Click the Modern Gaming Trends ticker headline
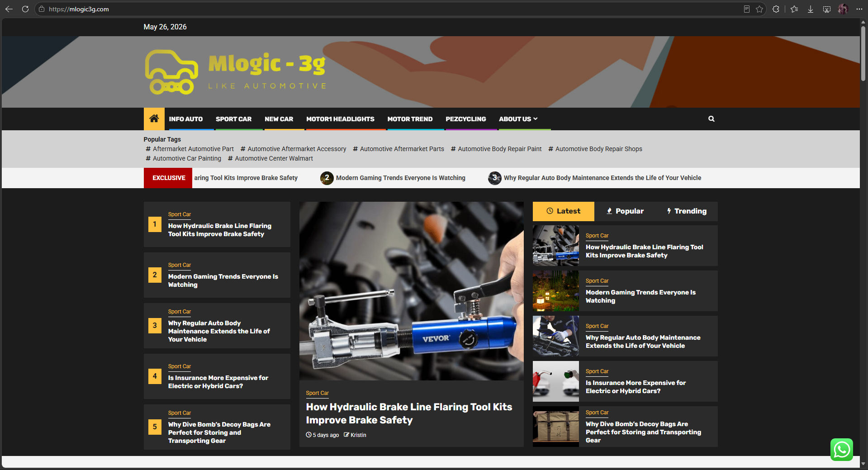 [400, 178]
